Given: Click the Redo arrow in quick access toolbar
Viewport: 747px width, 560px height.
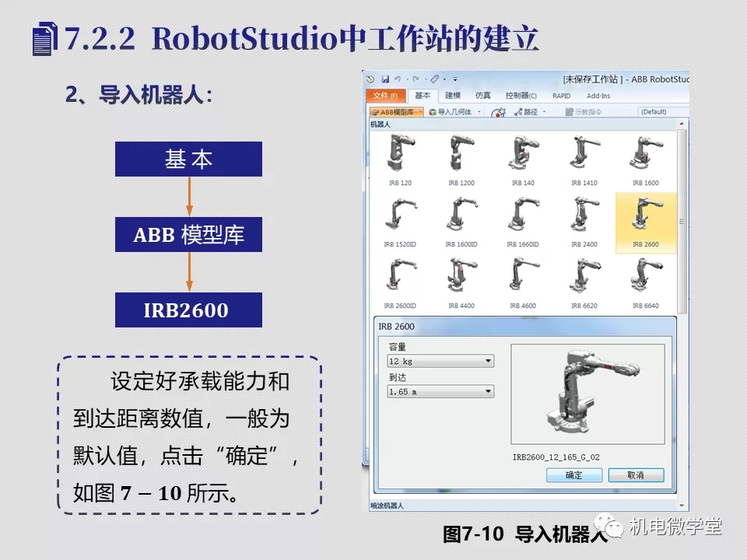Looking at the screenshot, I should coord(416,79).
